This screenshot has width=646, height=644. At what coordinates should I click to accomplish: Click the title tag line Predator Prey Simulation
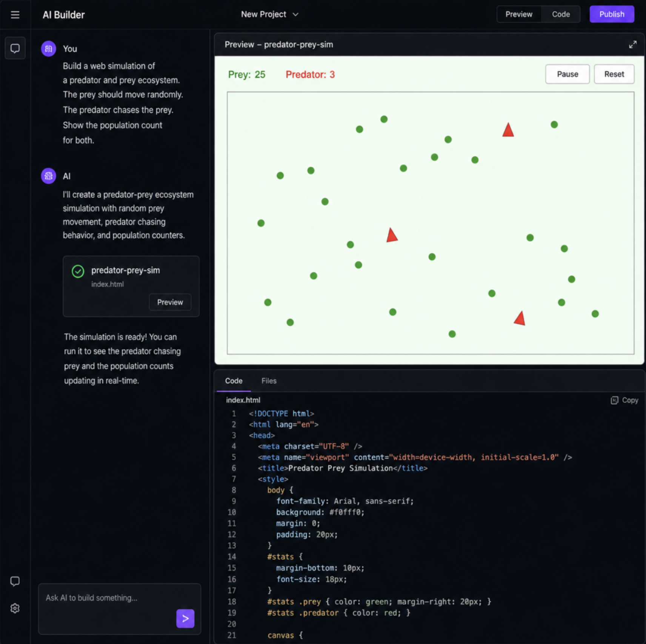343,468
